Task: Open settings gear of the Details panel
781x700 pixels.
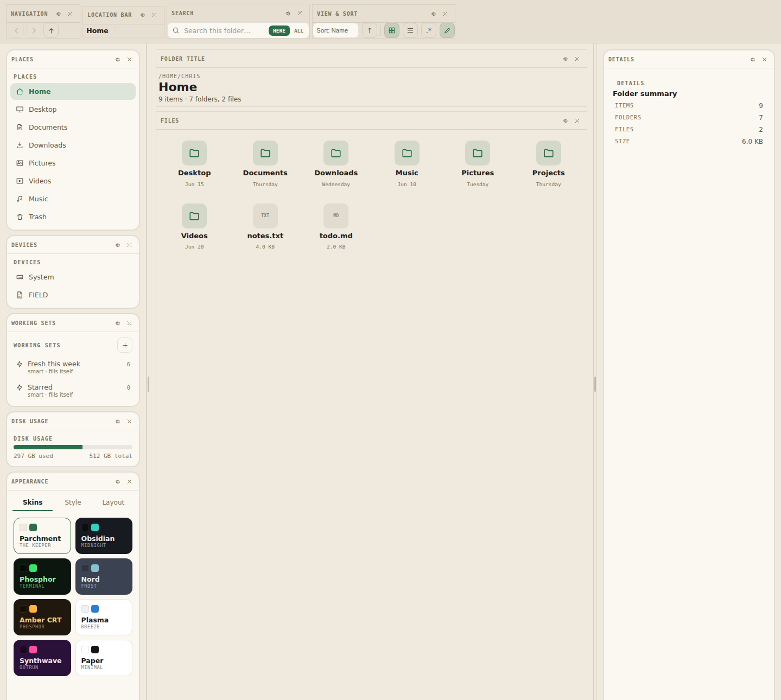Action: [x=753, y=60]
